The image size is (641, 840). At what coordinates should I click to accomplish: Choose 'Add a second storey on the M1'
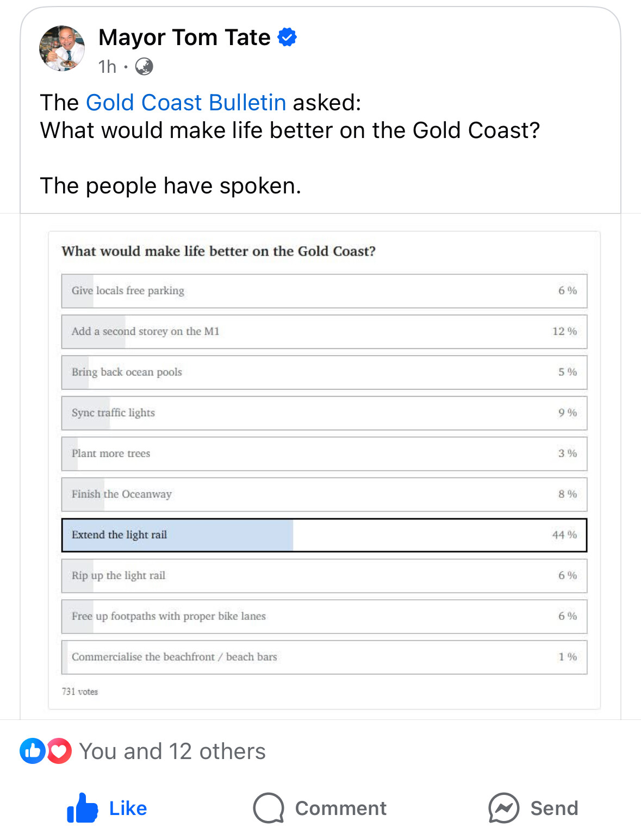pyautogui.click(x=324, y=331)
